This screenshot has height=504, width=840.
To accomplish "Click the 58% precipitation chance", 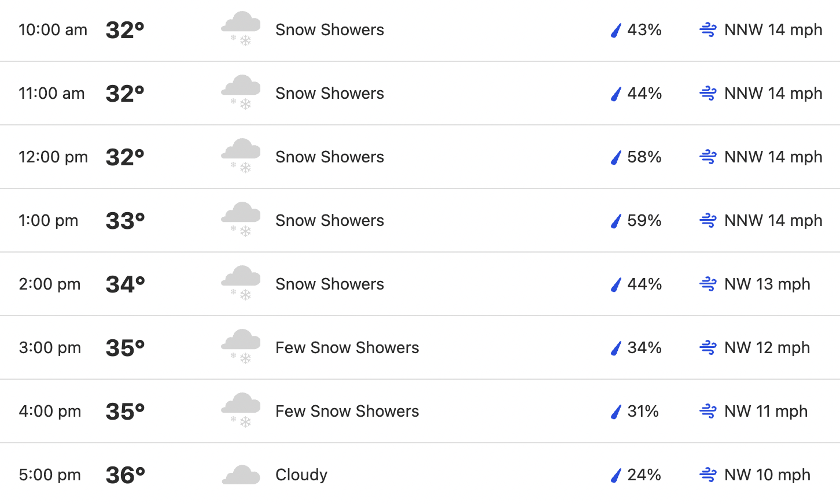I will click(x=644, y=157).
